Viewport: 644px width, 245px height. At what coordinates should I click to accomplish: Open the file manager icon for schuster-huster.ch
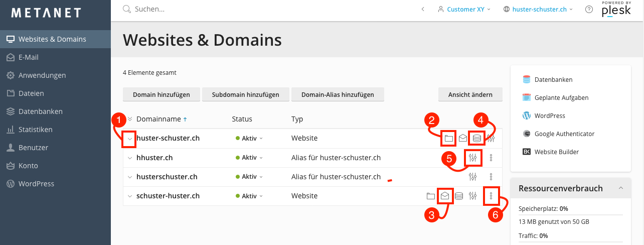point(430,196)
